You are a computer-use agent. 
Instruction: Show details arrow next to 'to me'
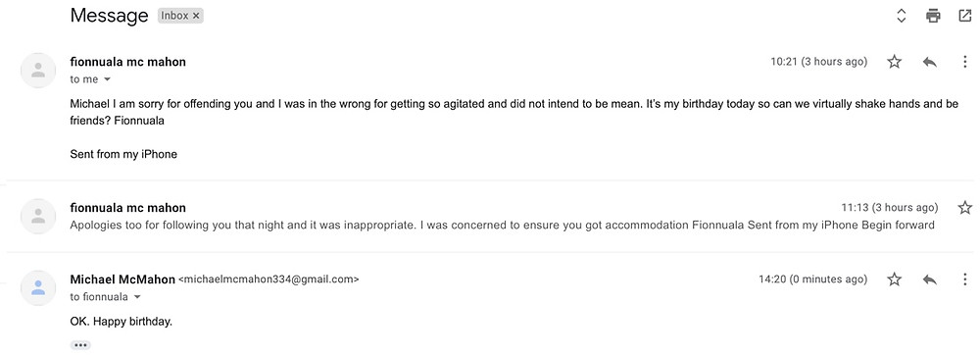point(107,79)
